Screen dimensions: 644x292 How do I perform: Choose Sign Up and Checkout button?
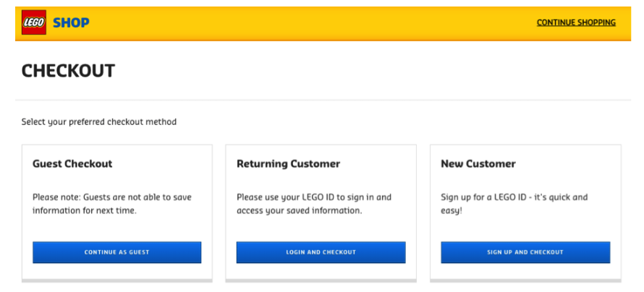[x=525, y=252]
